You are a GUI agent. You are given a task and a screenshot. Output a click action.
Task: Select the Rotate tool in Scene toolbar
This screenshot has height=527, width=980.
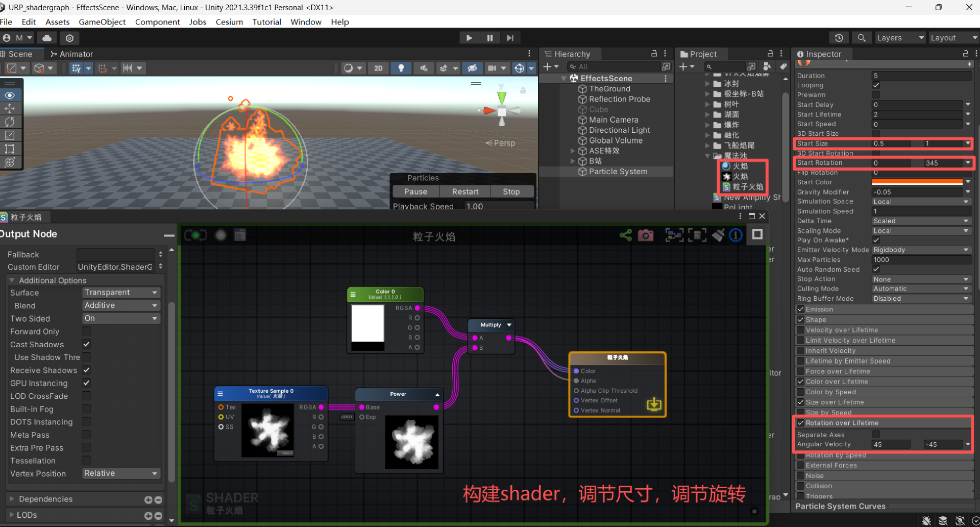10,122
